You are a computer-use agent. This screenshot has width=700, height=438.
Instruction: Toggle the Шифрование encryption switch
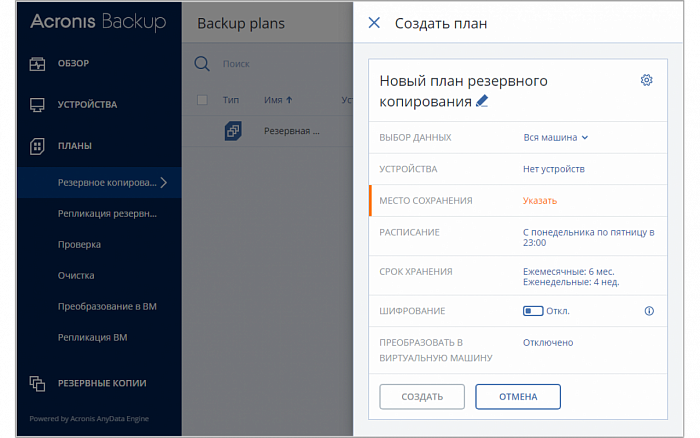click(x=533, y=311)
